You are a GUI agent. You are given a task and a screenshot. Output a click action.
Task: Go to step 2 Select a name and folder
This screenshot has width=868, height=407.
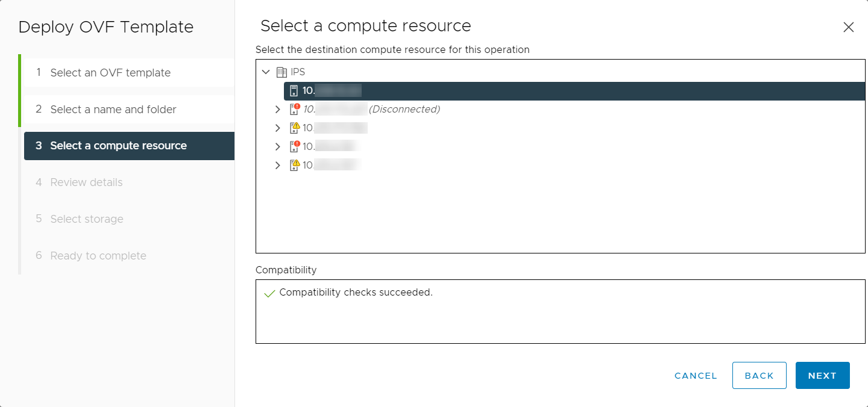[128, 110]
